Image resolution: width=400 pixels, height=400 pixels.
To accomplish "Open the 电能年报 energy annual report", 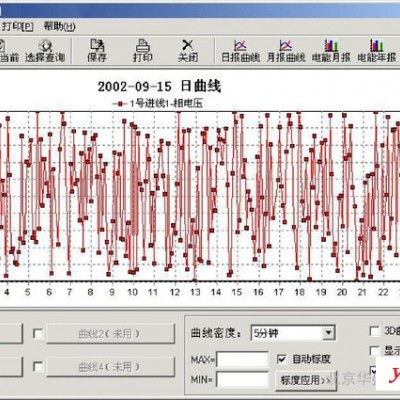I will pyautogui.click(x=377, y=50).
